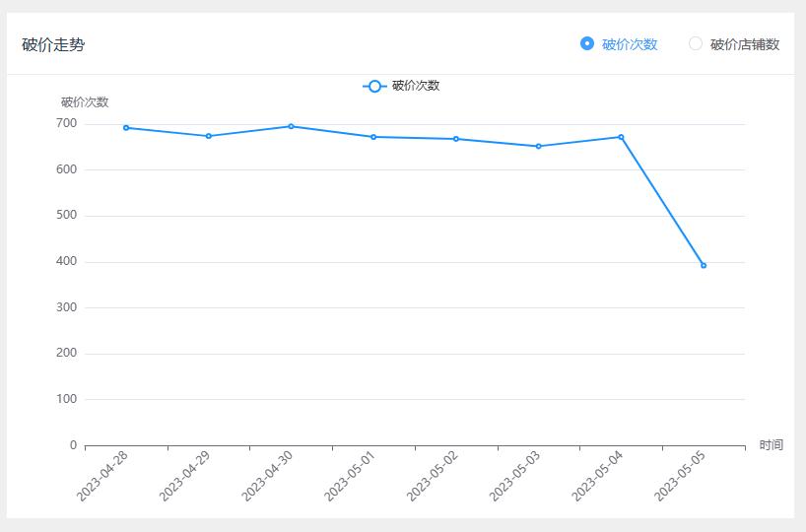The image size is (806, 532).
Task: Click the 2023-05-01 x-axis date label
Action: point(350,477)
